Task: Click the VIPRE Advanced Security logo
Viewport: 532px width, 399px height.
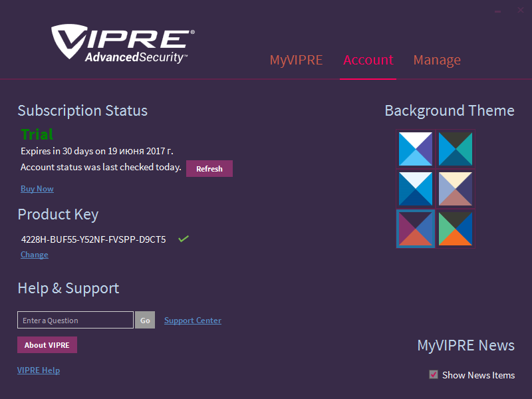Action: [123, 43]
